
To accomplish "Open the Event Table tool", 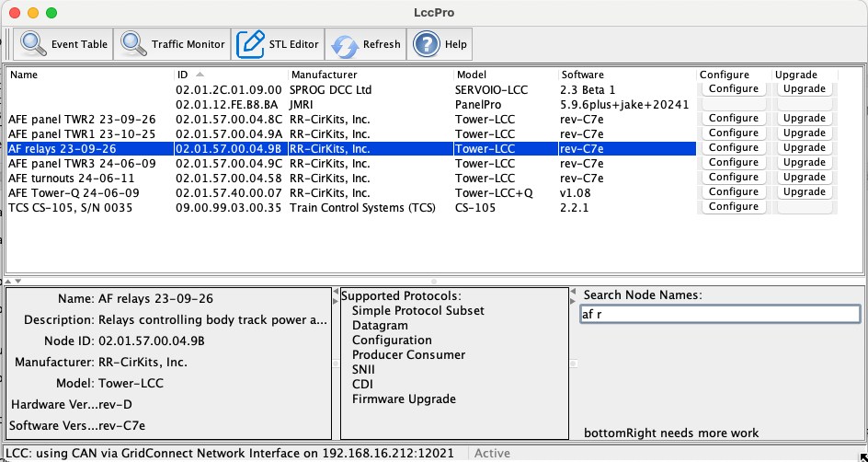I will (x=64, y=44).
